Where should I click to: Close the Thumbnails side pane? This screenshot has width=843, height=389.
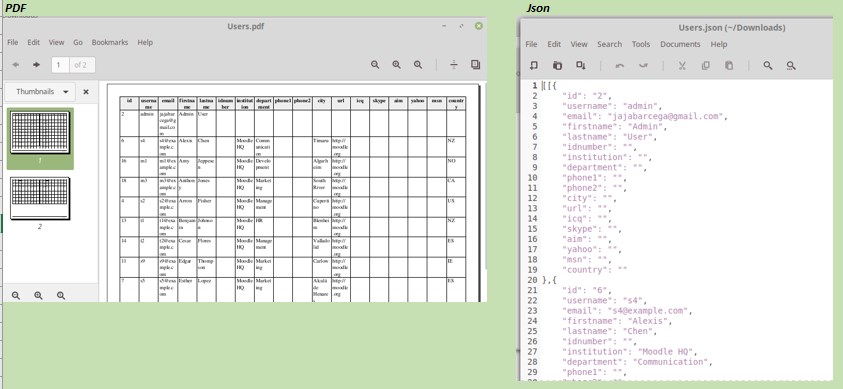click(x=86, y=92)
